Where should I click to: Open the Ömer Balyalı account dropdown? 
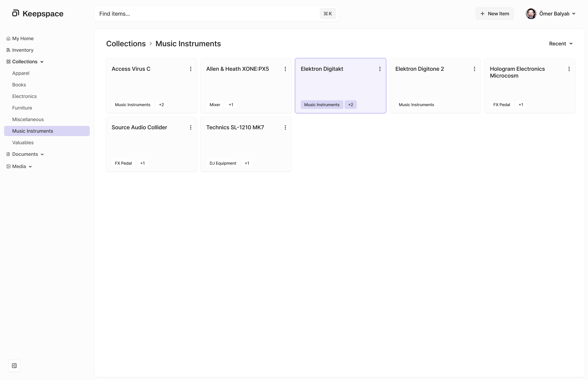(x=551, y=14)
